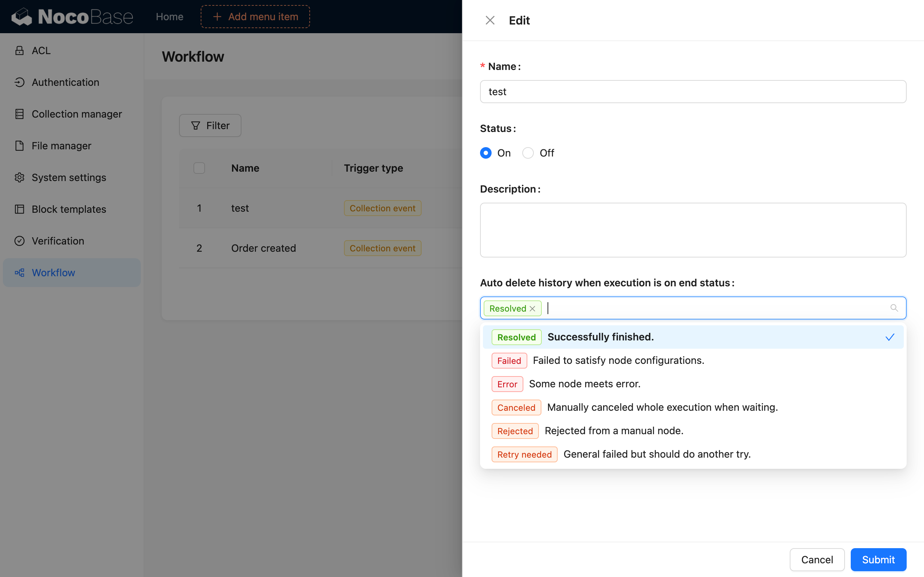The height and width of the screenshot is (577, 924).
Task: Open the ACL settings section
Action: pos(41,50)
